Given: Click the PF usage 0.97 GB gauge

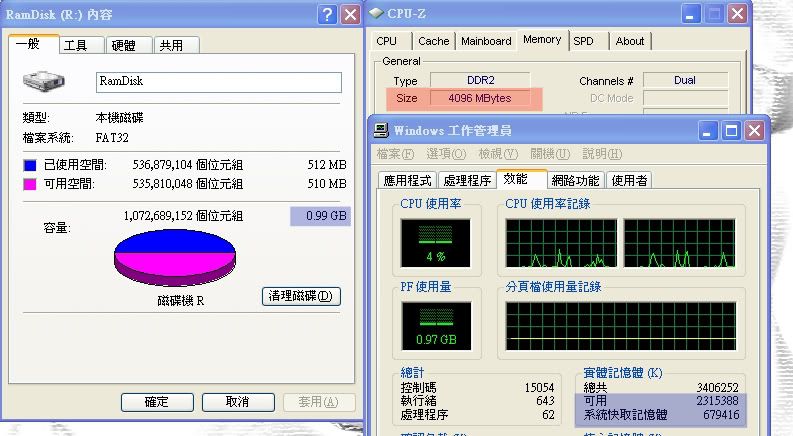Looking at the screenshot, I should click(436, 326).
